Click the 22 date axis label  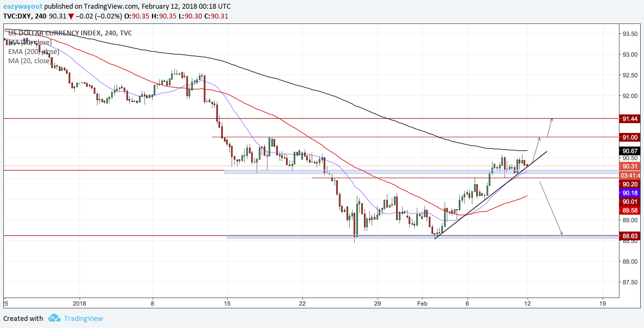tap(302, 303)
